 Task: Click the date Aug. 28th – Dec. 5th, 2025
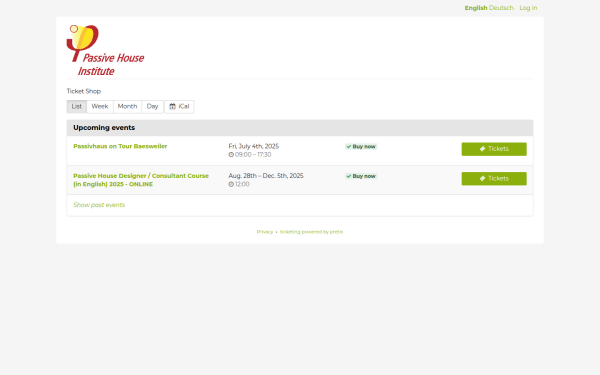[266, 176]
